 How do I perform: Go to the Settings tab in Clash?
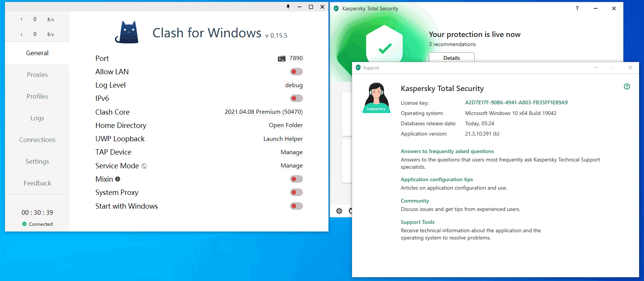click(37, 161)
